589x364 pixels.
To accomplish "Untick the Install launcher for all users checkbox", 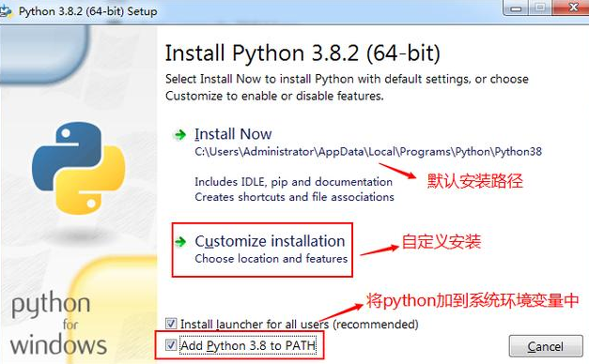I will (171, 323).
